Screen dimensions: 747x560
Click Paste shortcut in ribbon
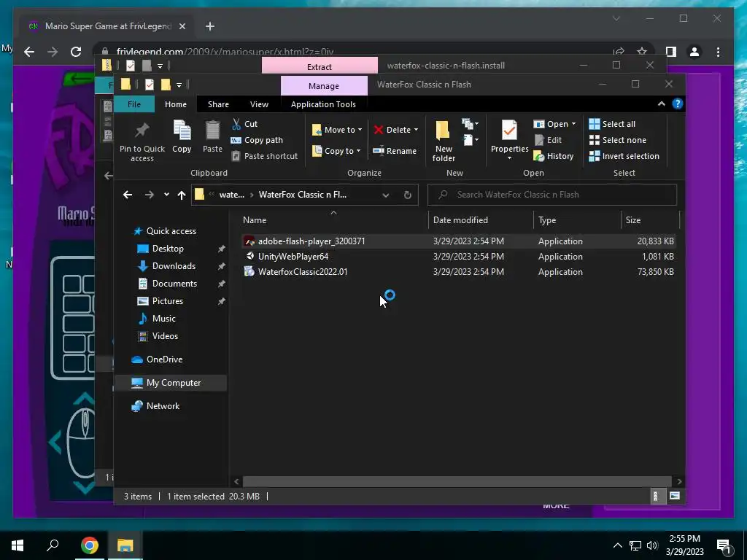click(x=264, y=156)
